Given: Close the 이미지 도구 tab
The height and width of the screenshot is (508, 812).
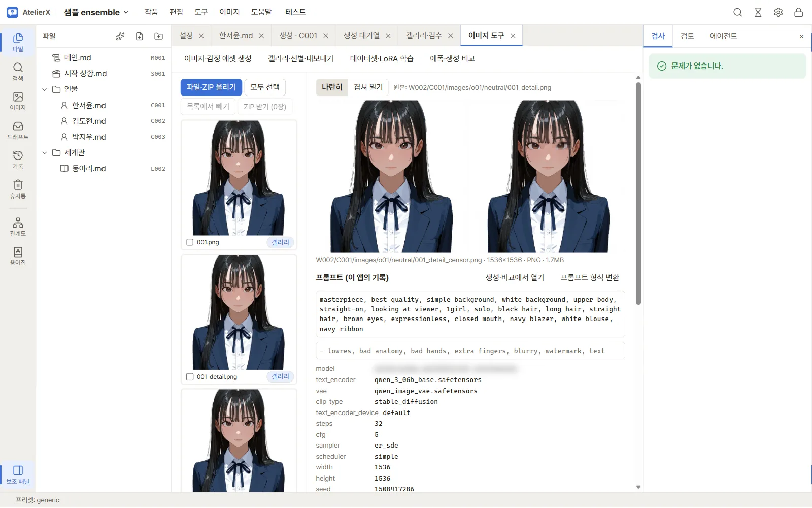Looking at the screenshot, I should (513, 36).
